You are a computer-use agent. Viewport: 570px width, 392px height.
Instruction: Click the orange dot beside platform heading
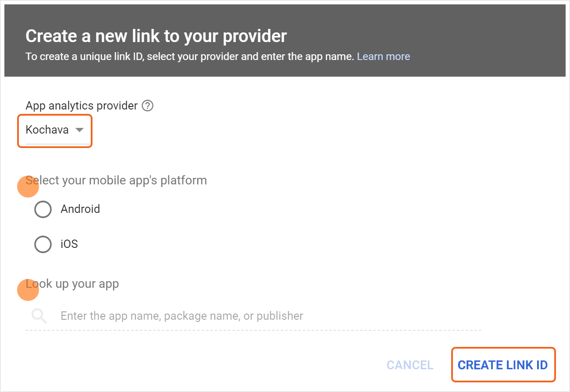click(28, 187)
